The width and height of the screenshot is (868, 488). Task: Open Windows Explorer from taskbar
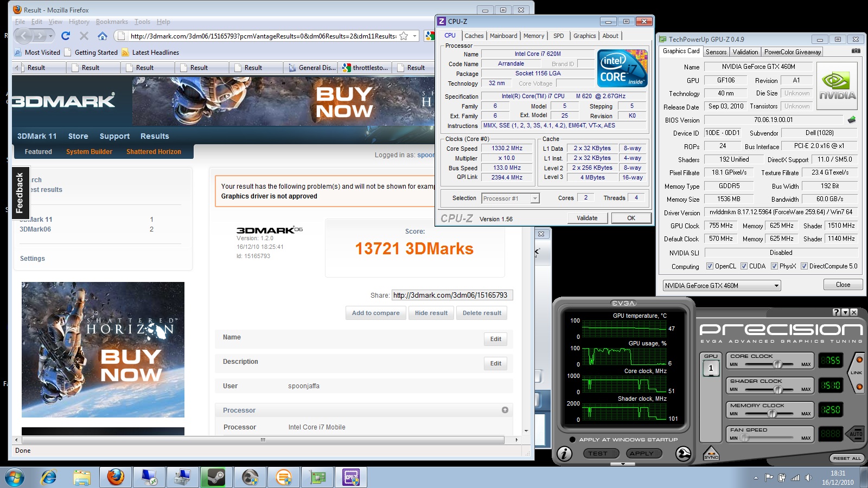82,477
